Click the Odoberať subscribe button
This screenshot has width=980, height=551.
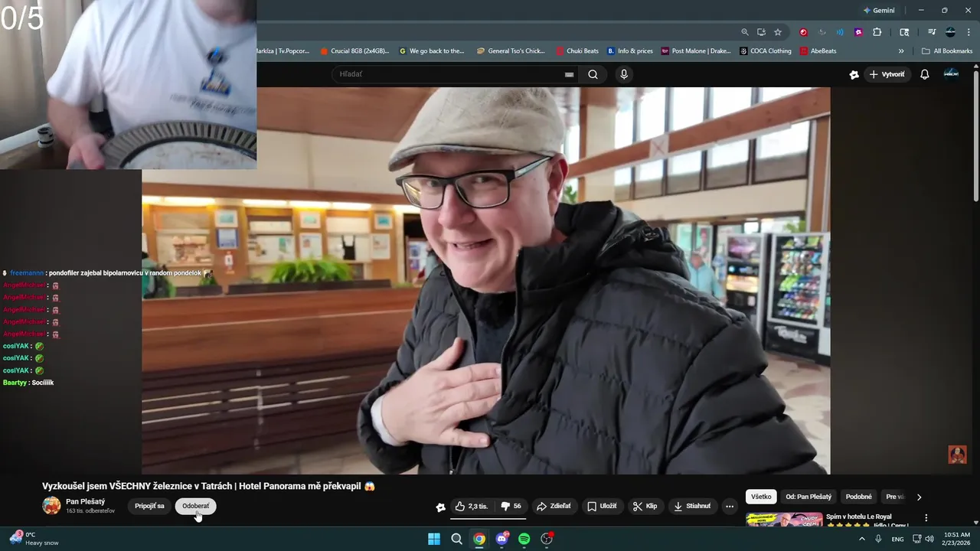[195, 506]
